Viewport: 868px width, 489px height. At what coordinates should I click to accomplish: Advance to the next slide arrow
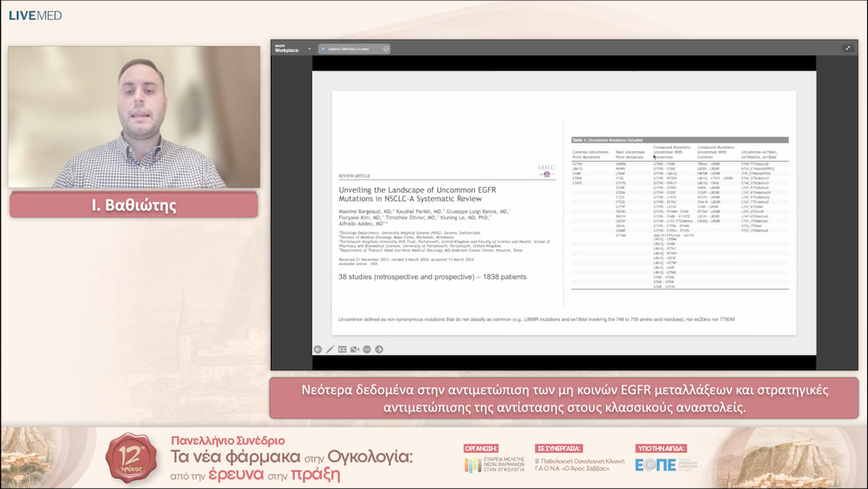(379, 349)
